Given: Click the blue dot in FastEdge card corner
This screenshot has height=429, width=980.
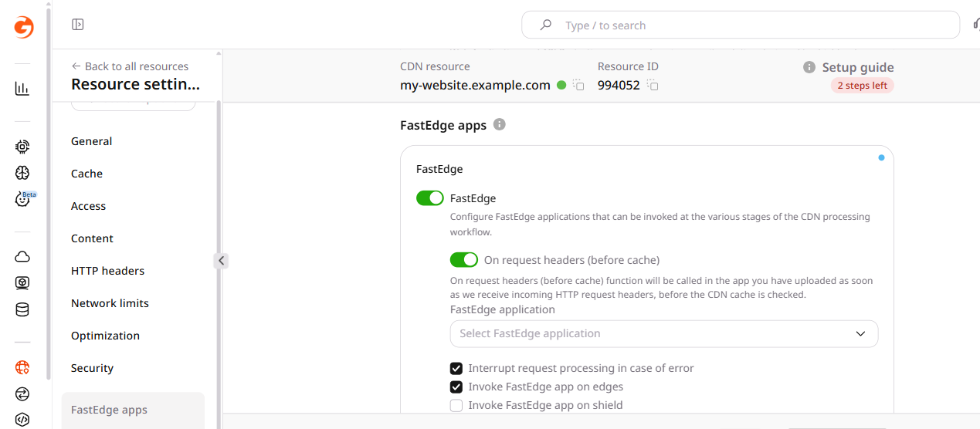Looking at the screenshot, I should 881,157.
